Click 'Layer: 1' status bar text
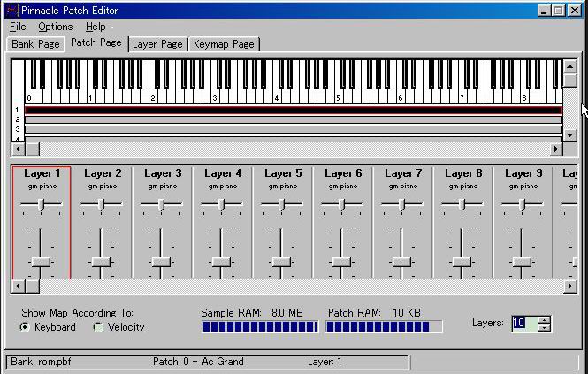The image size is (588, 374). (325, 362)
